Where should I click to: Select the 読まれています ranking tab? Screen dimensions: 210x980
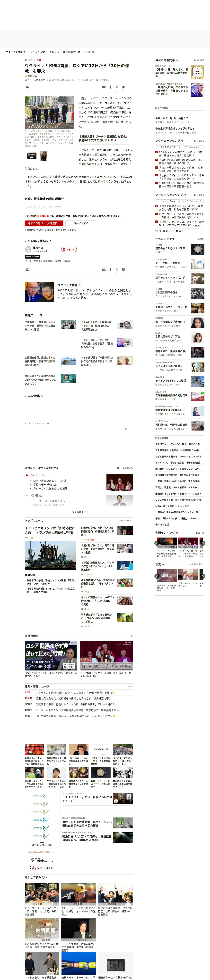pyautogui.click(x=168, y=147)
